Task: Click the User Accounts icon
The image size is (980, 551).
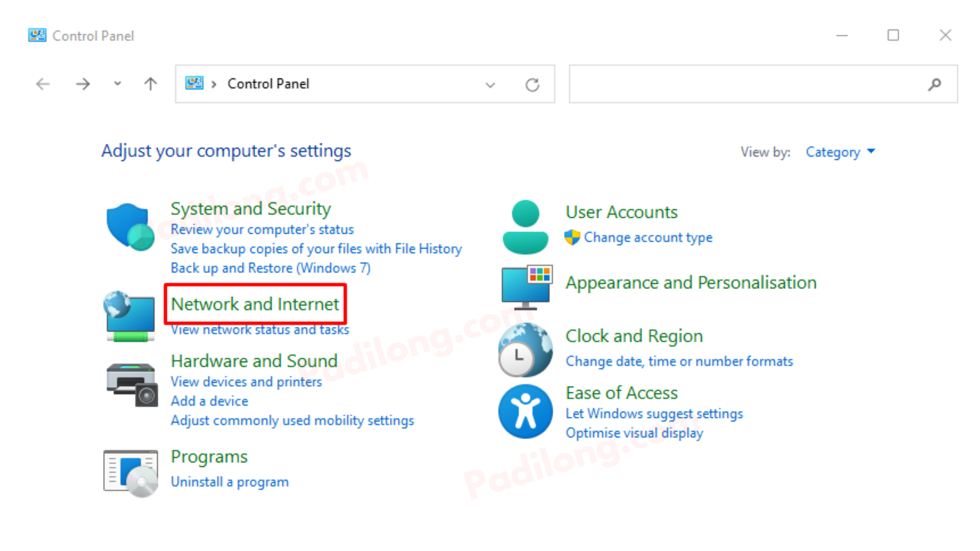Action: coord(525,224)
